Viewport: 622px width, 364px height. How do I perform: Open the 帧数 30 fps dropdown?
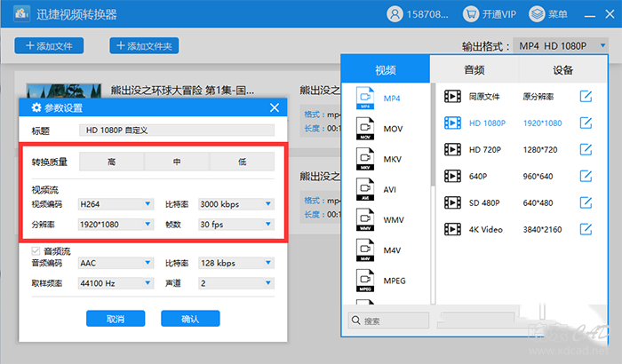236,225
